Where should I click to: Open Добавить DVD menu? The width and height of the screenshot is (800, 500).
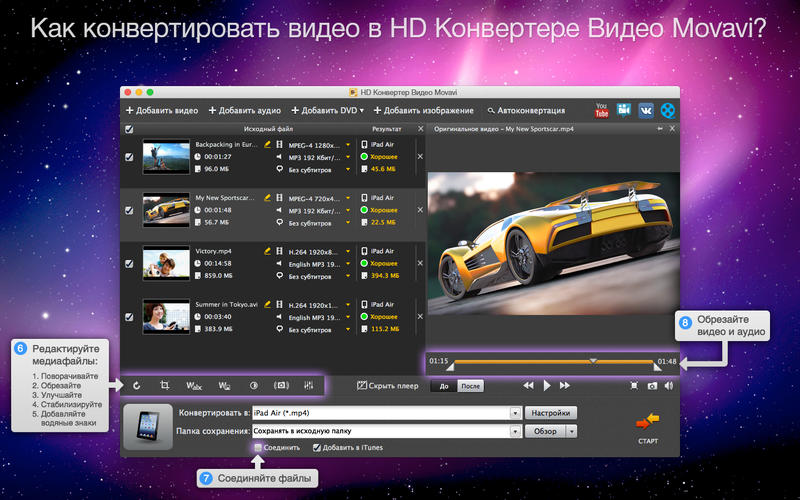[x=328, y=110]
